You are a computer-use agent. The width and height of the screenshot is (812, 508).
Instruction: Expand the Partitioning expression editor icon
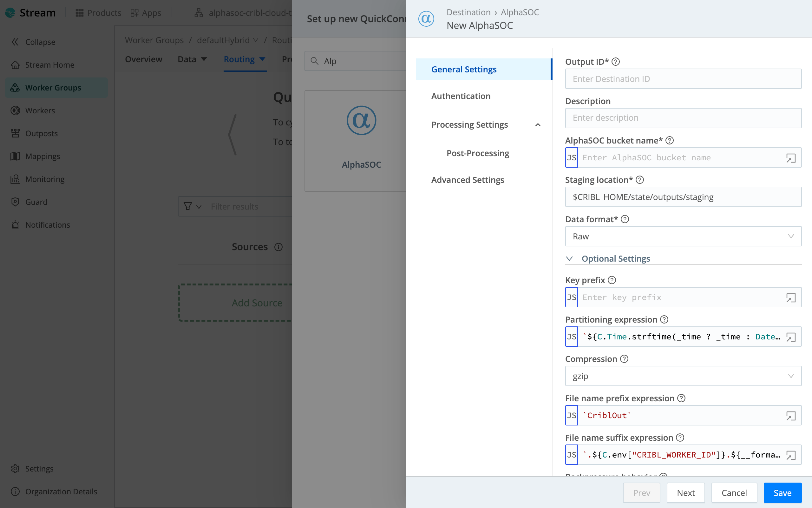pyautogui.click(x=791, y=337)
